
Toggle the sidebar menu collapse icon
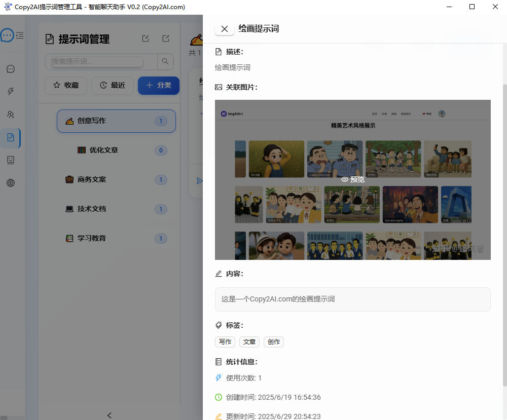[20, 35]
